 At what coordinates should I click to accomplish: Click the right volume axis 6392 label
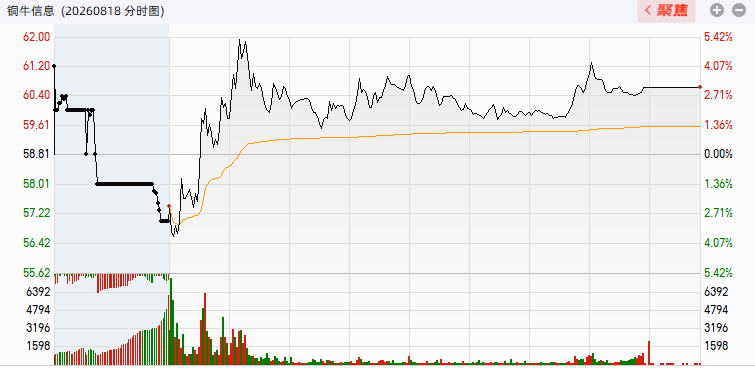pos(716,292)
